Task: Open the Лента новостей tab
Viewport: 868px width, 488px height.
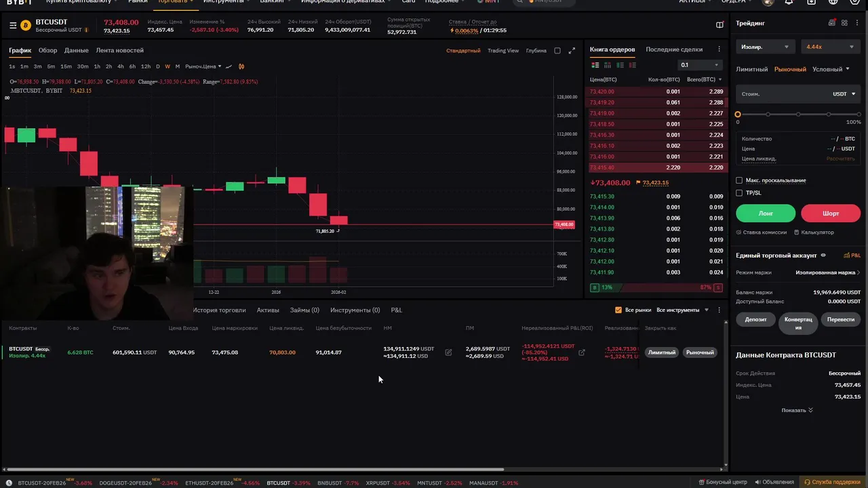Action: 119,50
